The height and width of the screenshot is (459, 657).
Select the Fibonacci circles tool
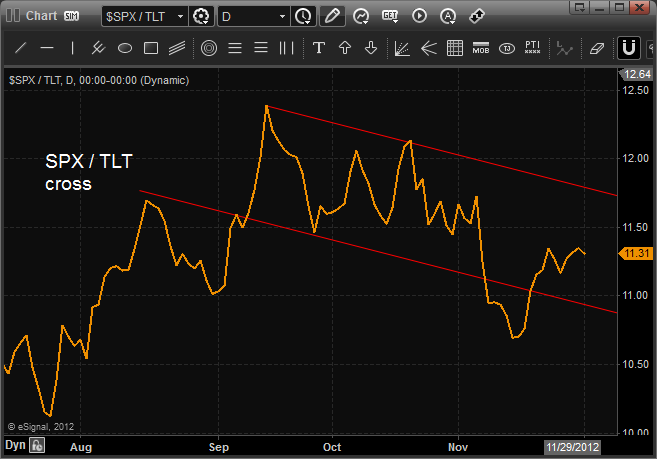[x=209, y=48]
